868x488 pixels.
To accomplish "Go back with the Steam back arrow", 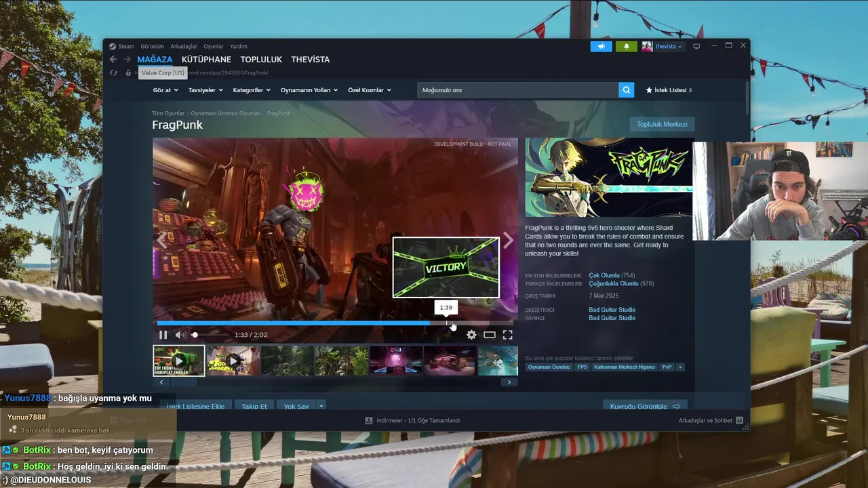I will pyautogui.click(x=113, y=60).
